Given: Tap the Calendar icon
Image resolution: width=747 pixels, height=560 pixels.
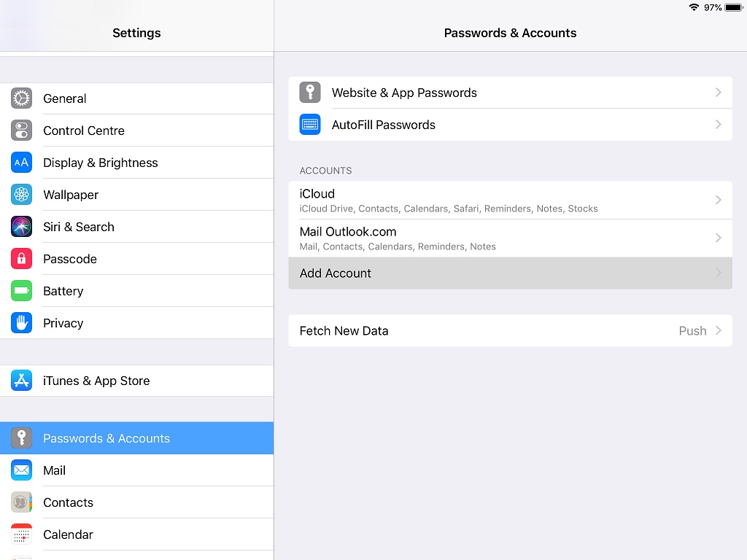Looking at the screenshot, I should tap(21, 534).
